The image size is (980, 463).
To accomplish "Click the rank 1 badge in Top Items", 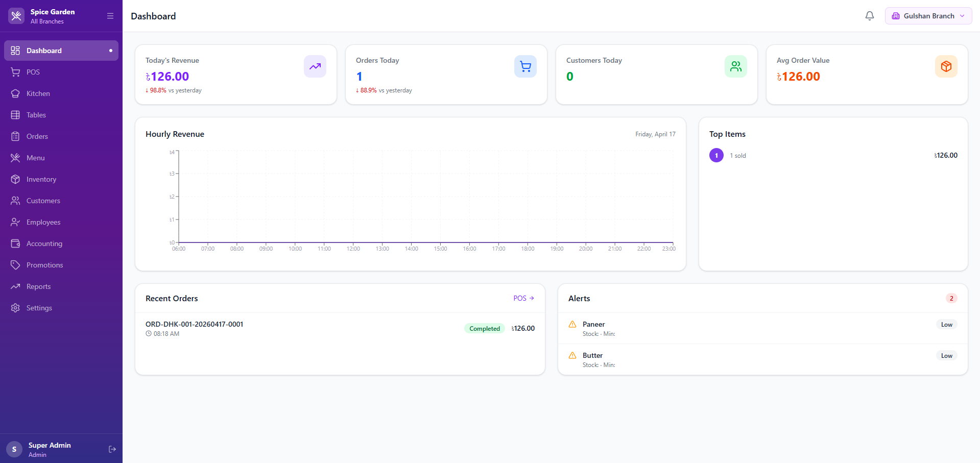I will click(x=716, y=155).
